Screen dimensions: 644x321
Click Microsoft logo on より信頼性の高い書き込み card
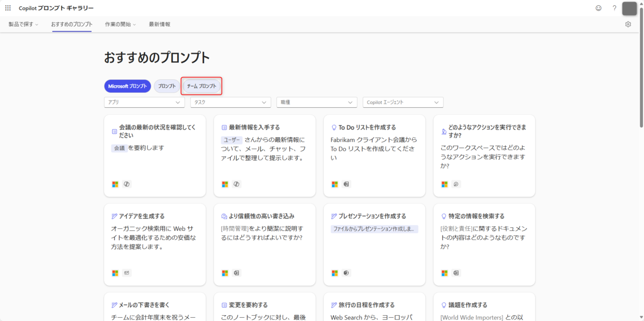pyautogui.click(x=225, y=273)
